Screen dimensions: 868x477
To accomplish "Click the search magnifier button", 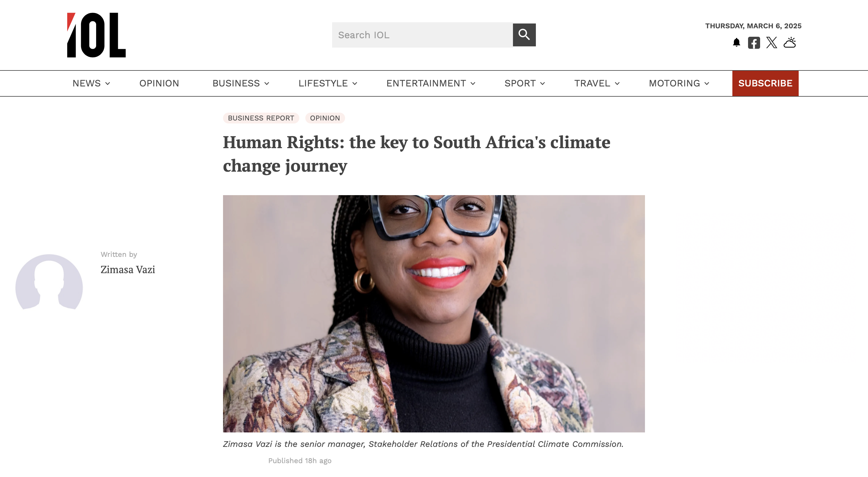I will pyautogui.click(x=524, y=35).
